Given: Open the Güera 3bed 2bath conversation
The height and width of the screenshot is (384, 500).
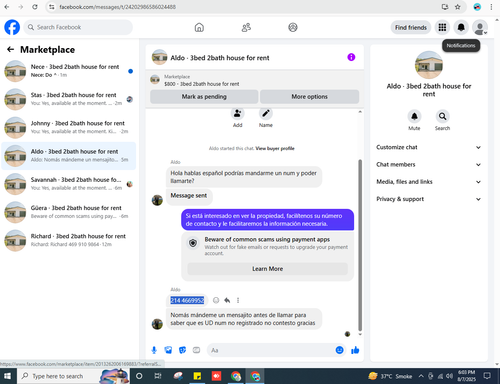Looking at the screenshot, I should click(68, 212).
